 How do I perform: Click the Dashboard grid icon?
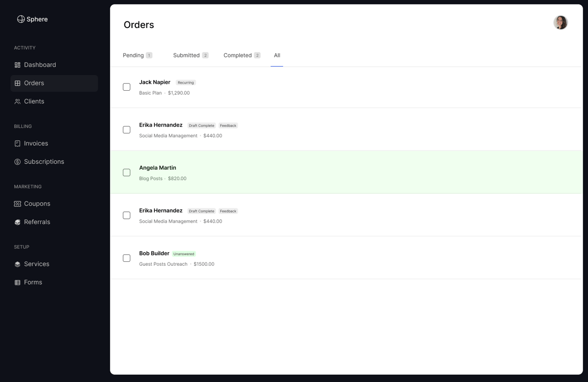(x=18, y=65)
